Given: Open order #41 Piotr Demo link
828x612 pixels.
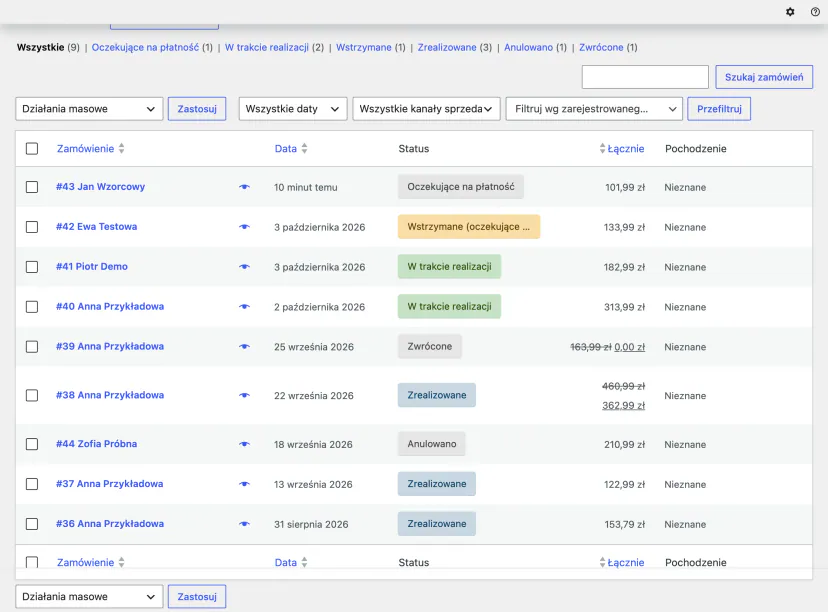Looking at the screenshot, I should click(x=92, y=267).
